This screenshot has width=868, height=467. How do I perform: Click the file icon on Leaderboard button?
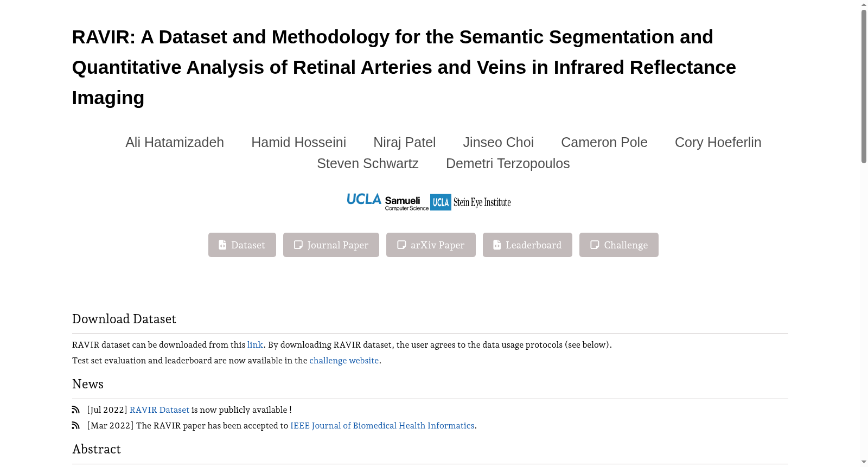click(497, 245)
